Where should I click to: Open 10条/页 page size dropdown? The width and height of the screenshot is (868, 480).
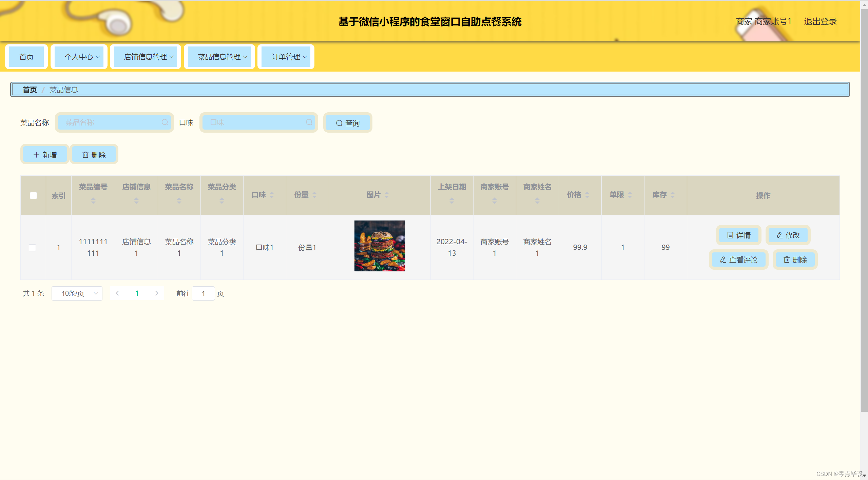coord(77,293)
